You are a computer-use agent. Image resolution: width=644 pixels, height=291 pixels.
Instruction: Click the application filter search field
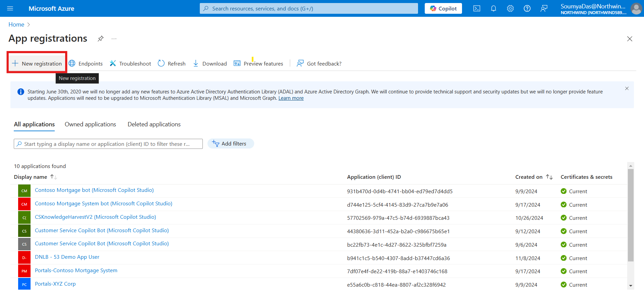tap(108, 144)
